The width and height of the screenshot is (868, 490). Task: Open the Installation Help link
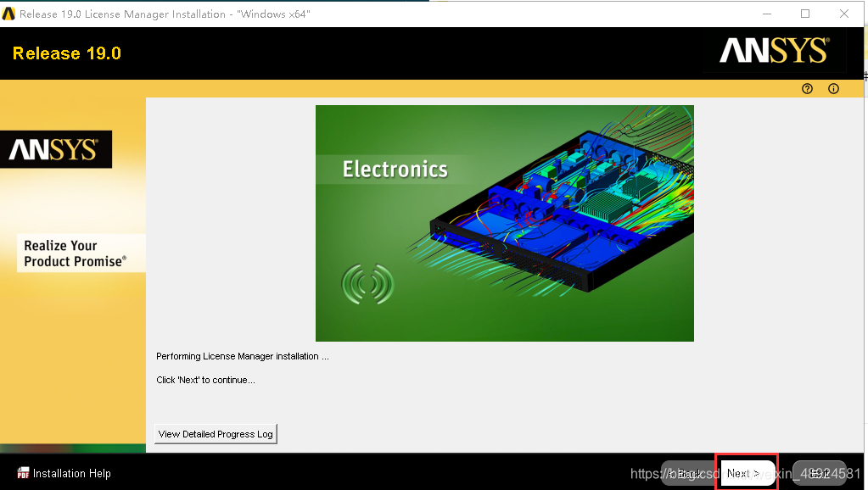click(x=71, y=473)
